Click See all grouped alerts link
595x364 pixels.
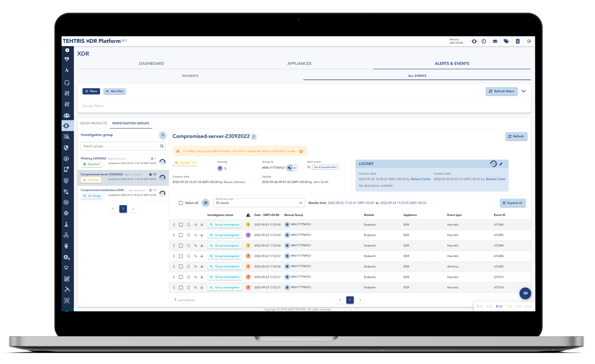(x=325, y=167)
